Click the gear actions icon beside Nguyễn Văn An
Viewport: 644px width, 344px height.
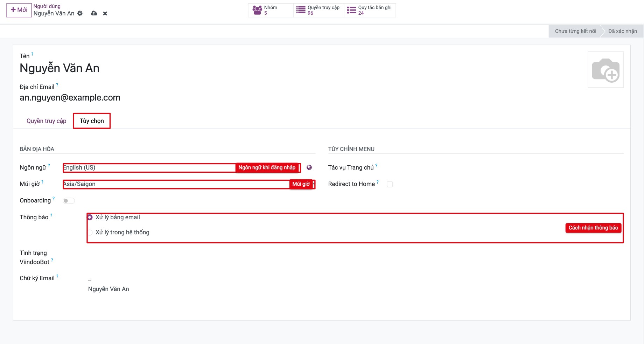click(x=80, y=13)
